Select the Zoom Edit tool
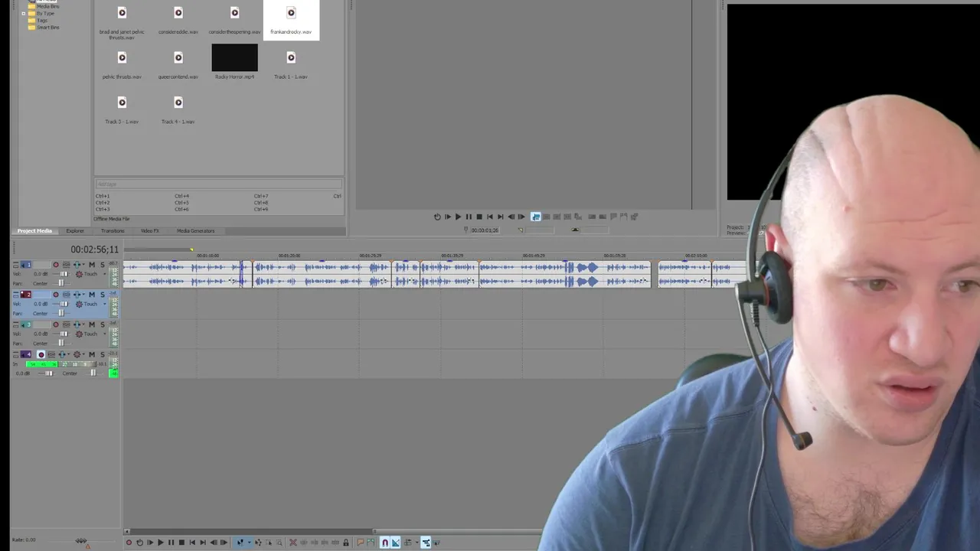Image resolution: width=980 pixels, height=551 pixels. coord(279,543)
